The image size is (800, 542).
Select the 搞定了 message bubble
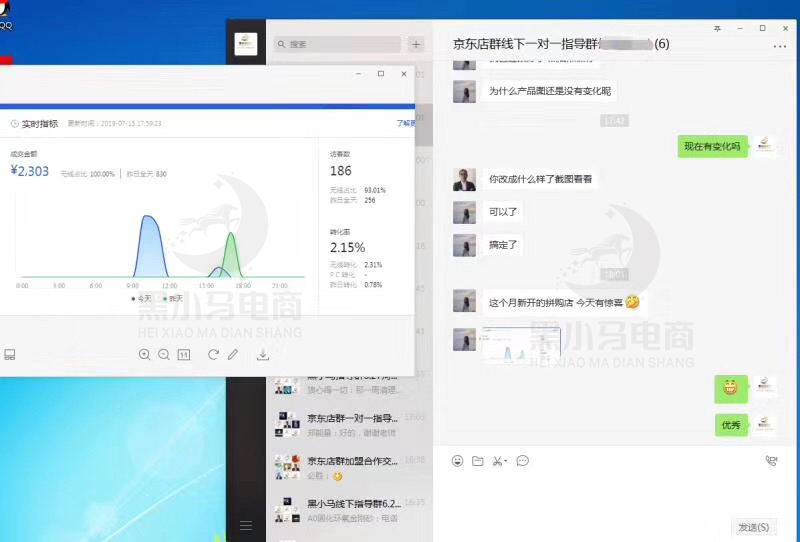click(x=503, y=245)
